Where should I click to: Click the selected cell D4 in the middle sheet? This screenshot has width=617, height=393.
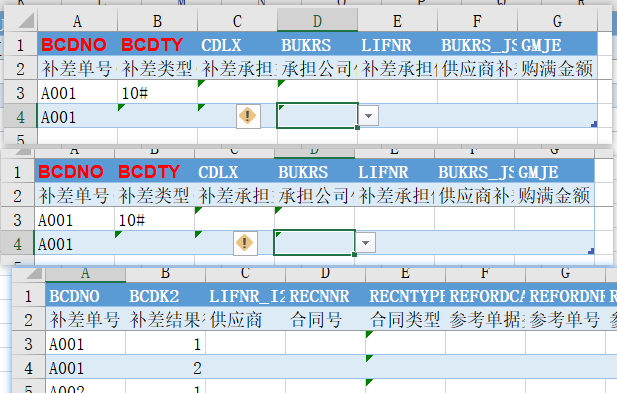[x=314, y=243]
